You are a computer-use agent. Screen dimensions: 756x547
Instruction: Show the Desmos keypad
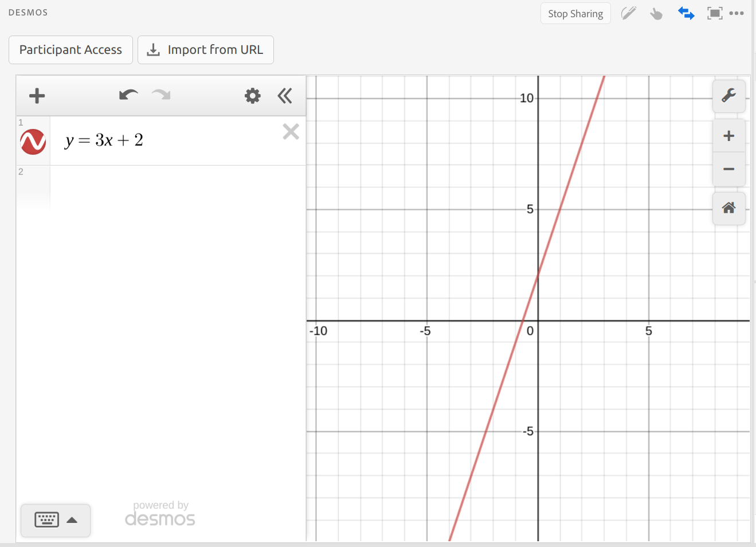pos(47,520)
